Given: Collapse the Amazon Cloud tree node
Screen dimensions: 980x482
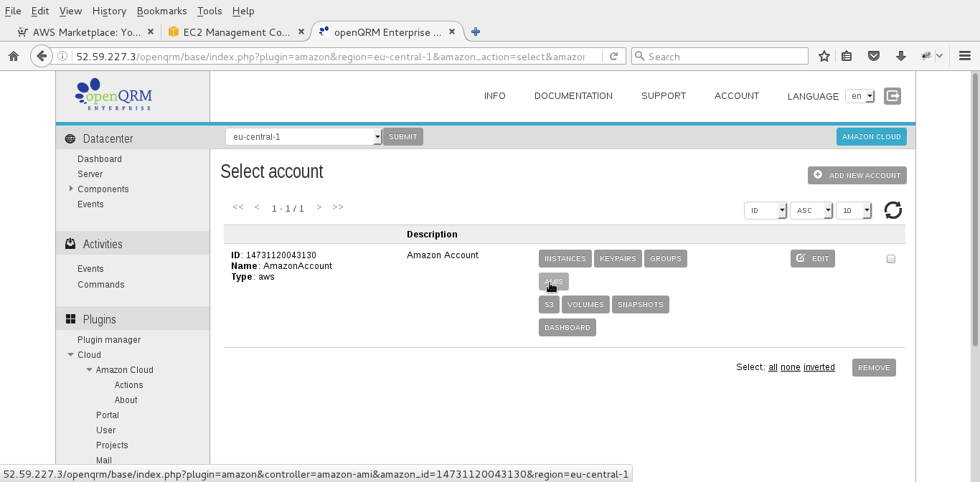Looking at the screenshot, I should tap(89, 369).
